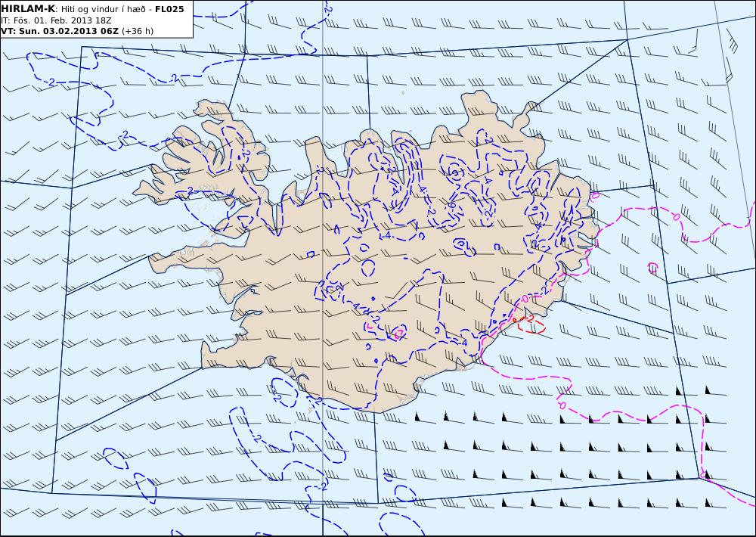Click the HIRLAM-K model title text
Viewport: 756px width, 537px height.
(29, 8)
